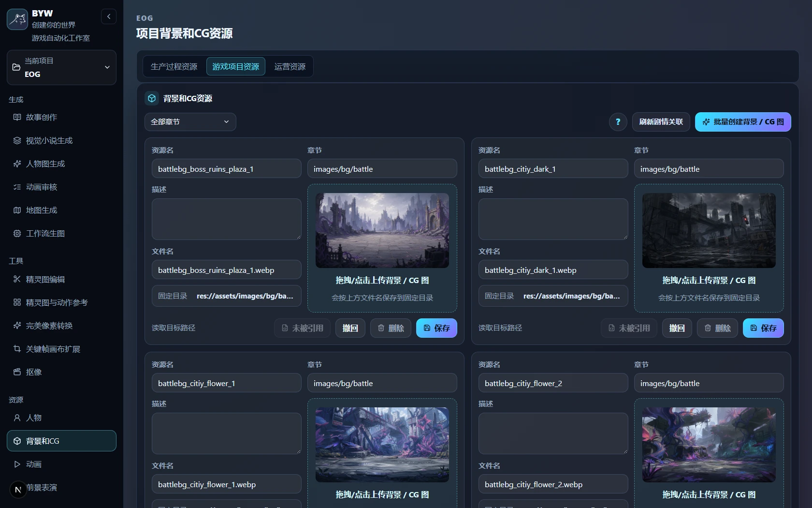Open 故事创作 from the sidebar
This screenshot has width=812, height=508.
[x=61, y=117]
